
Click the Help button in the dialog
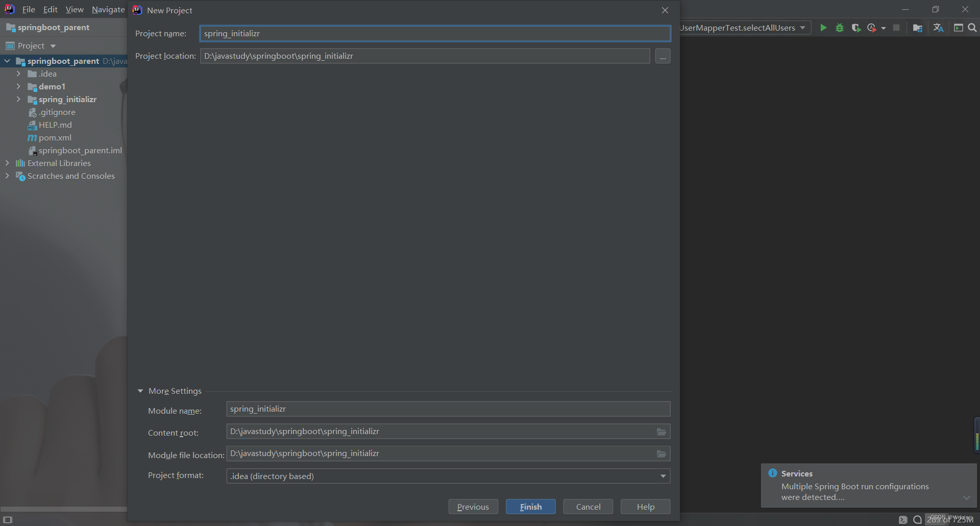[646, 507]
